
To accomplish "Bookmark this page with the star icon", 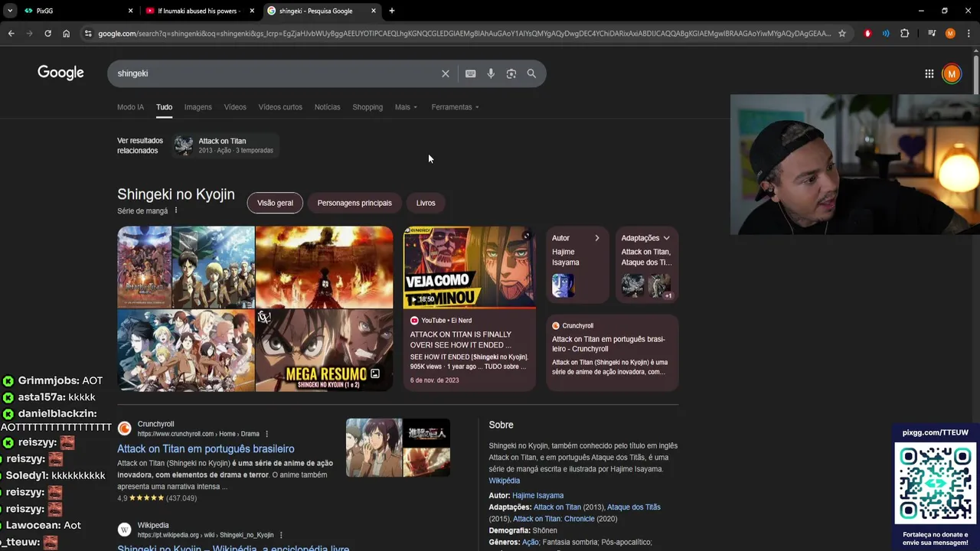I will [x=842, y=34].
